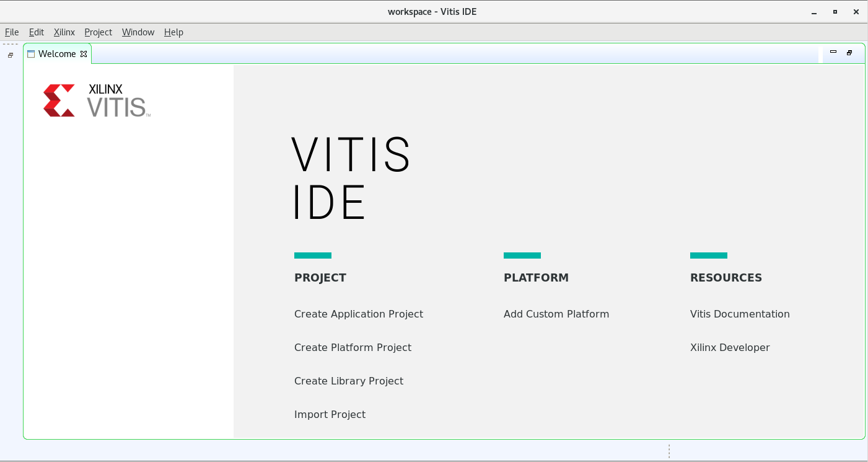Click the restore icon in the left trim bar
Viewport: 868px width, 462px height.
[x=11, y=55]
